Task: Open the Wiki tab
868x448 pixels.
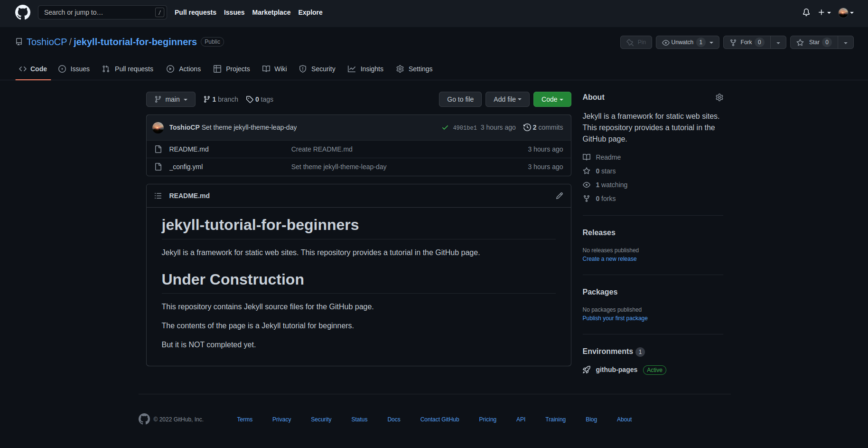Action: pos(275,69)
